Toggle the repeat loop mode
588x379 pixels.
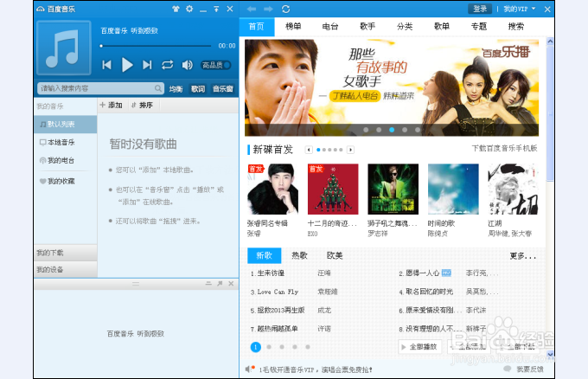click(167, 65)
